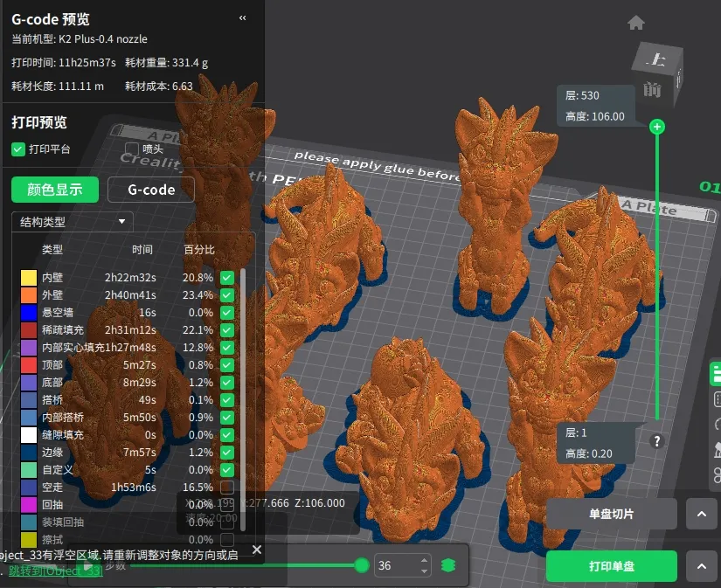Click the orange 外壁 color swatch
The image size is (721, 588).
coord(29,295)
